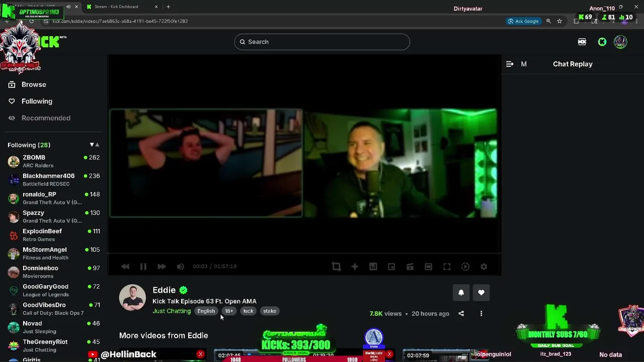Focus the Kick search box
The width and height of the screenshot is (644, 362).
pos(322,42)
